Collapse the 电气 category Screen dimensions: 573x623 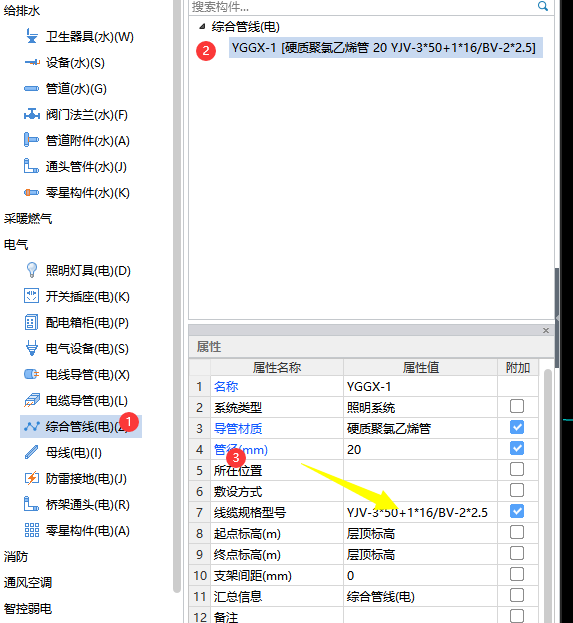[16, 244]
